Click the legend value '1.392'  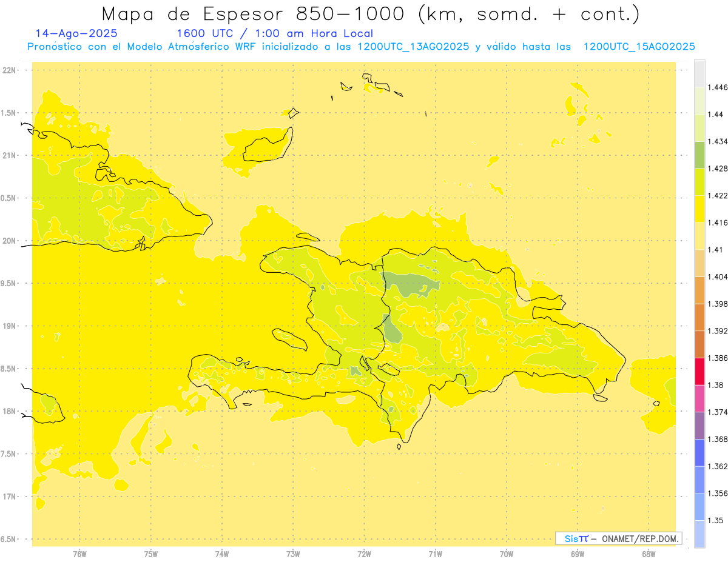pos(718,331)
